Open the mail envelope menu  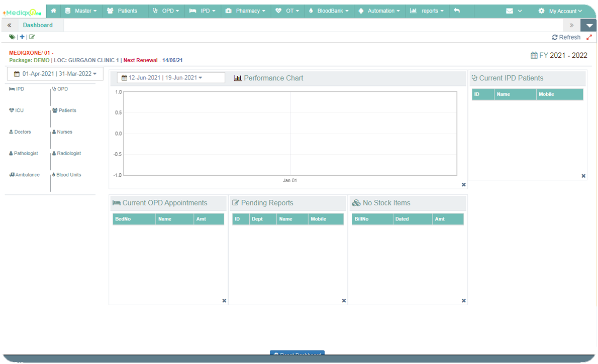pyautogui.click(x=513, y=11)
